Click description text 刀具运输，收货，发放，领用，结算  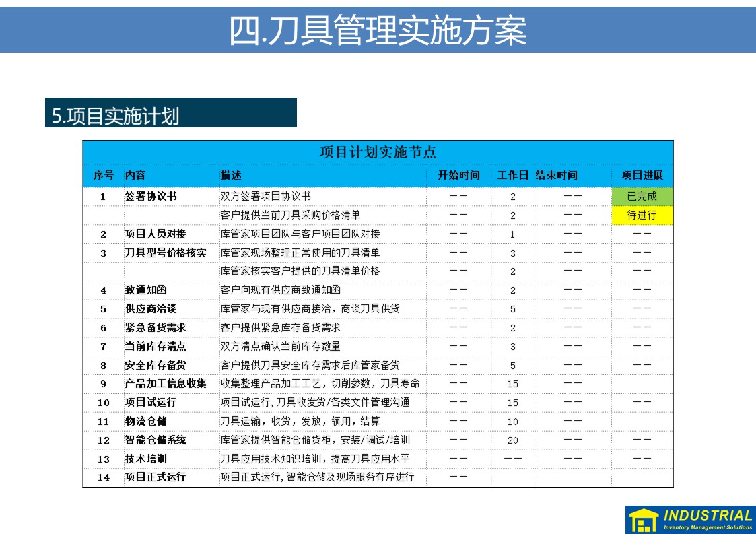(300, 422)
